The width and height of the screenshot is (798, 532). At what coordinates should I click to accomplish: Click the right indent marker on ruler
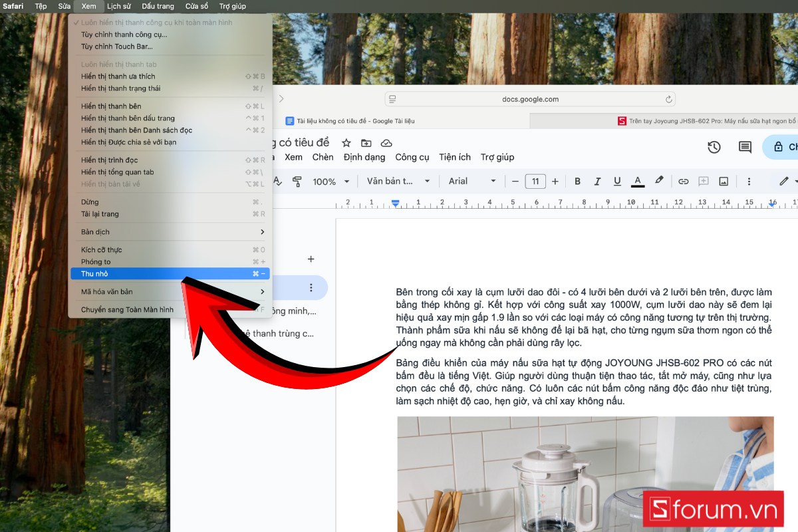(771, 203)
